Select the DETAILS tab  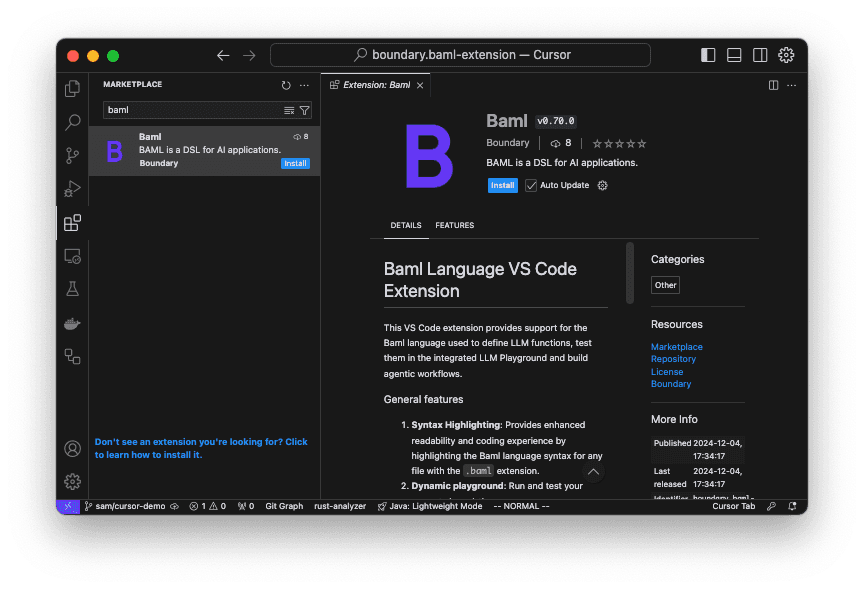(406, 225)
